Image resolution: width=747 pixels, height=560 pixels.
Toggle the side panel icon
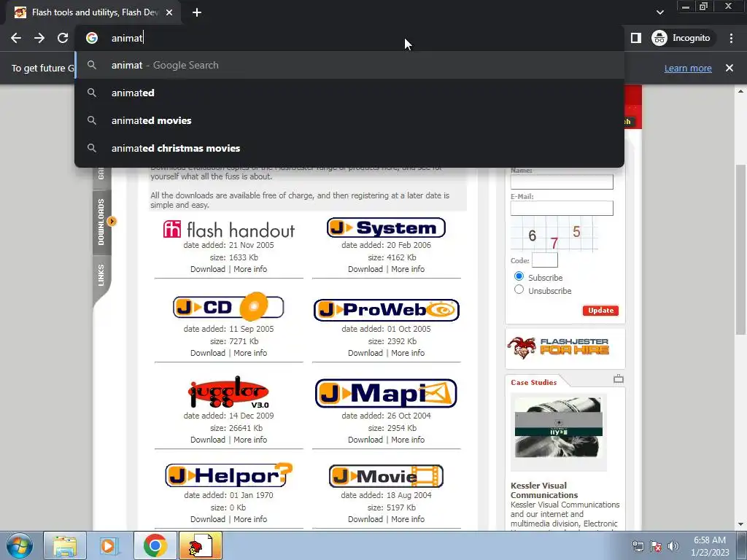(636, 38)
